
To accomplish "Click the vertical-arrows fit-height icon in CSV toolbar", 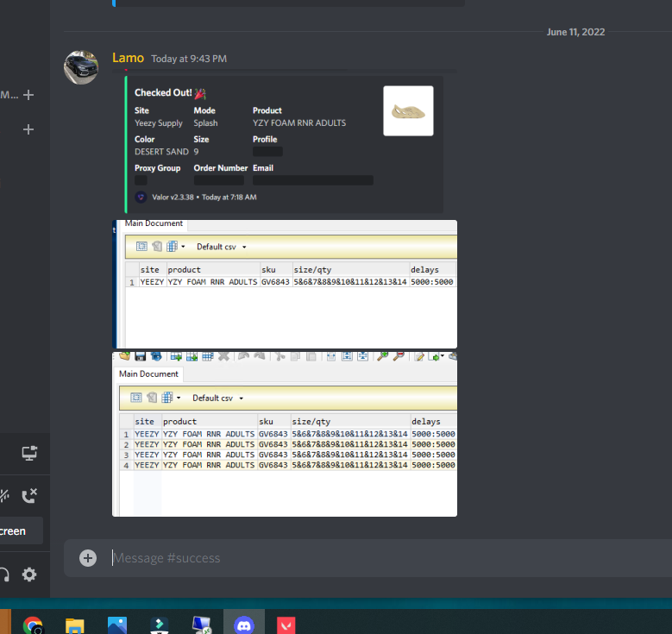I will point(347,356).
